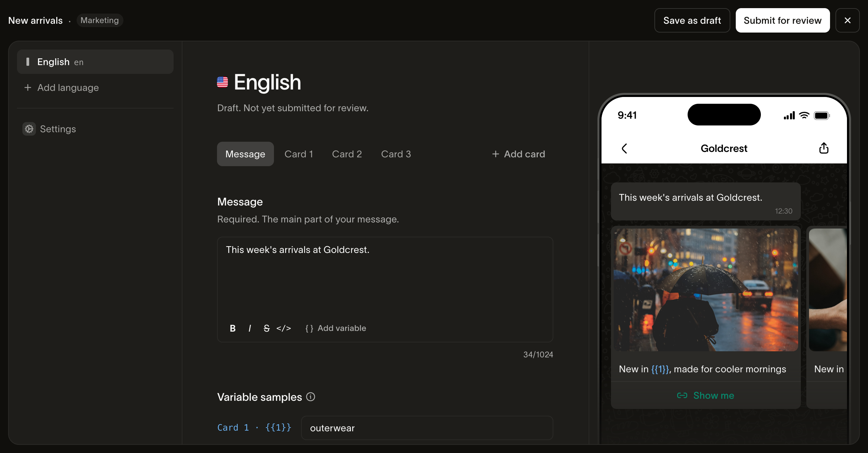
Task: Submit the template for review
Action: (783, 20)
